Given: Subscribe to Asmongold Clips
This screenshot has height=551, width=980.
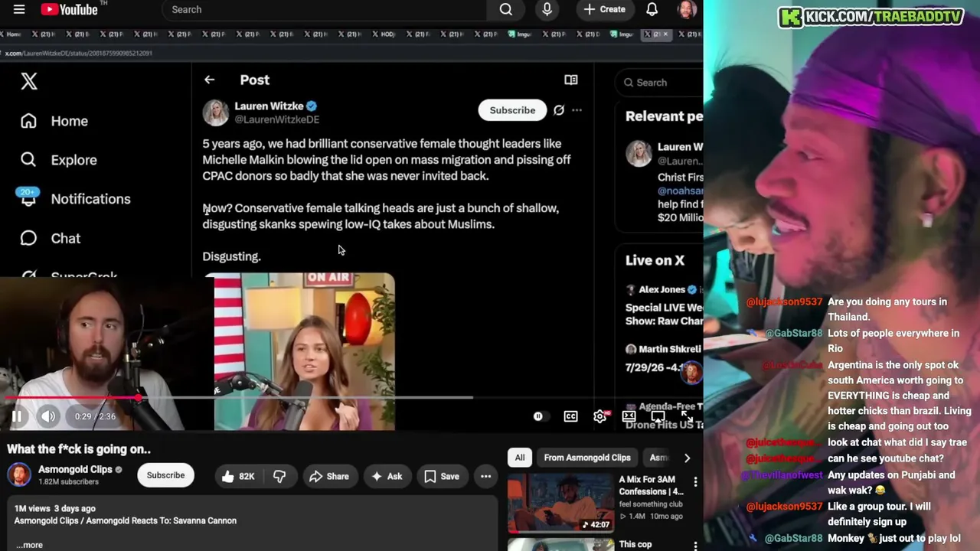Looking at the screenshot, I should (165, 475).
